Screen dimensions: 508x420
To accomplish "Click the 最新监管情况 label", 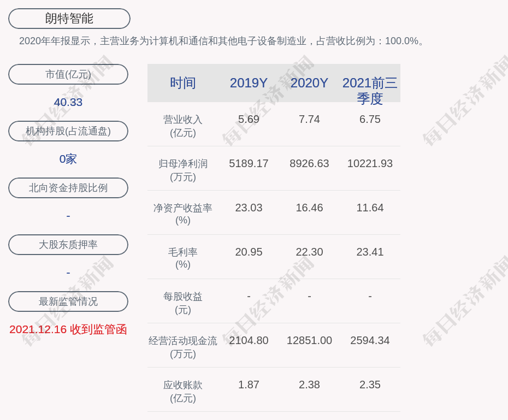I will click(68, 301).
